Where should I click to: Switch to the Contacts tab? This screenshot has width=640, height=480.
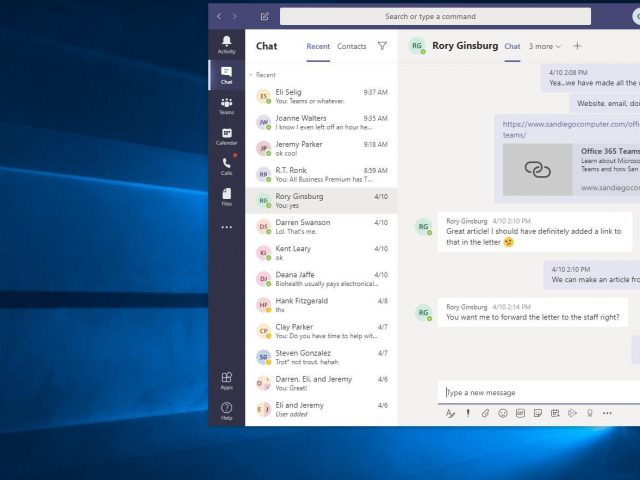[351, 47]
